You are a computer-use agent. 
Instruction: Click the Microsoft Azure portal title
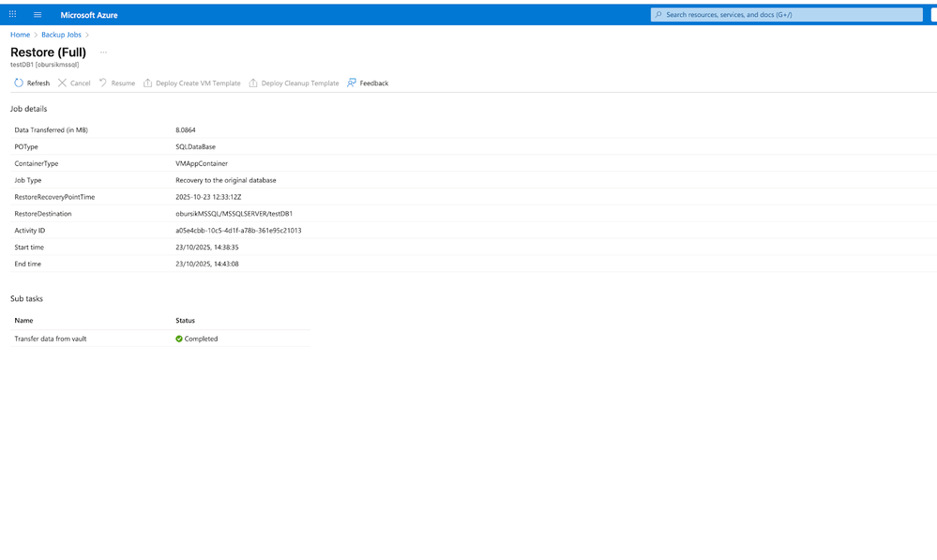(89, 15)
